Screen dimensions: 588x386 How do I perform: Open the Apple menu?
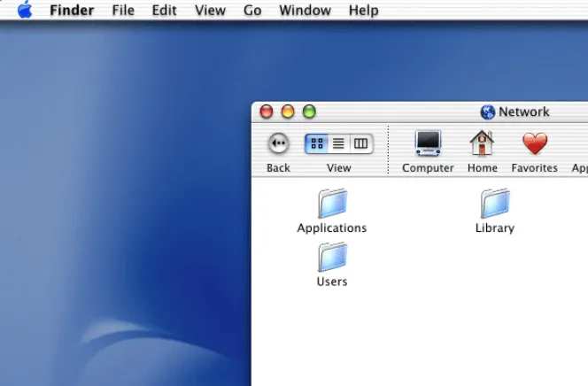pyautogui.click(x=25, y=10)
